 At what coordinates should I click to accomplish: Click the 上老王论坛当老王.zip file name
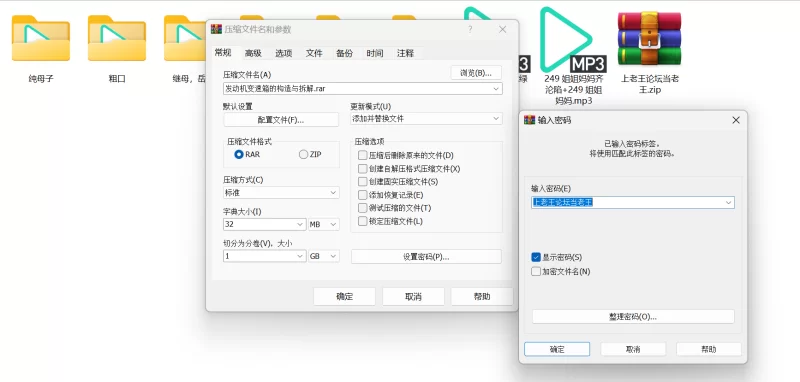click(x=649, y=84)
